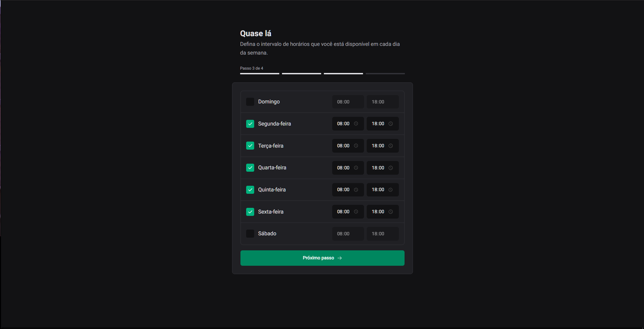The width and height of the screenshot is (644, 329).
Task: Click the 'Quase lá' heading
Action: (256, 33)
